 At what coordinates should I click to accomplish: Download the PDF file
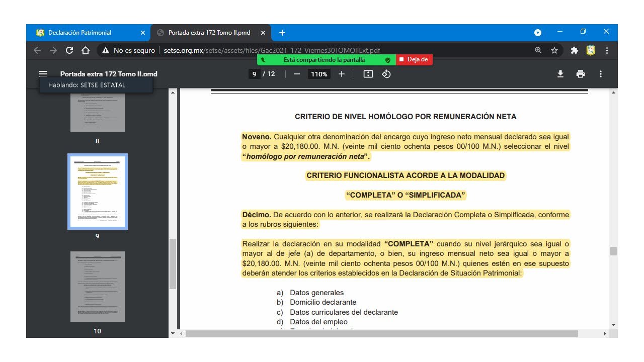(x=560, y=74)
